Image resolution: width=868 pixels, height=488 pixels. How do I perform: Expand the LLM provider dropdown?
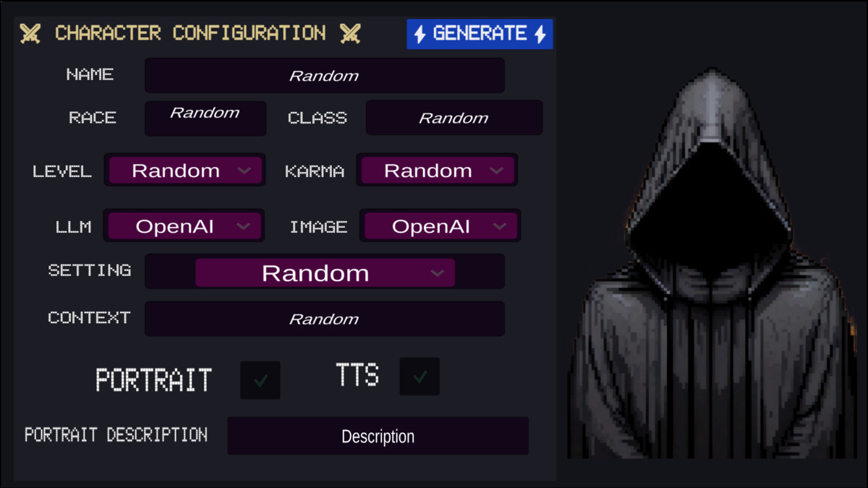click(184, 226)
